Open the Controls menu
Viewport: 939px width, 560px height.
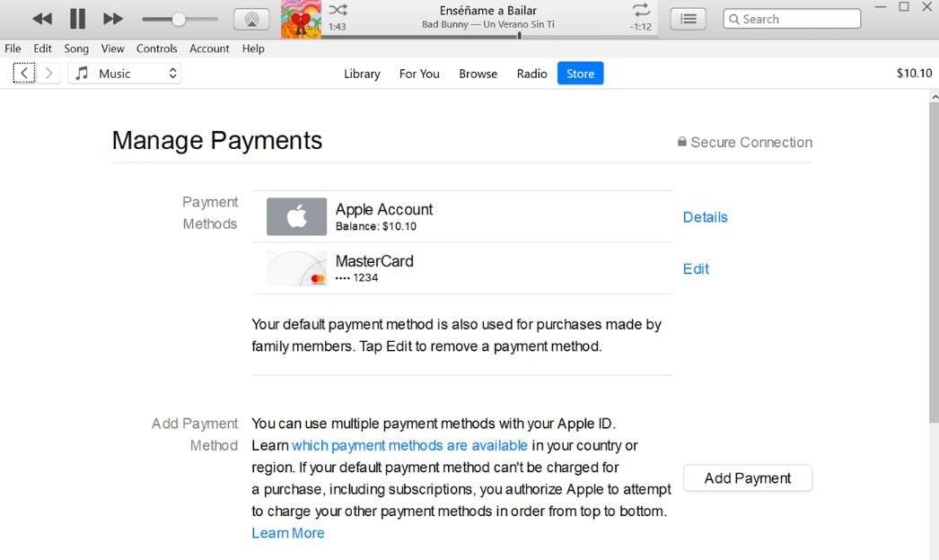point(156,48)
